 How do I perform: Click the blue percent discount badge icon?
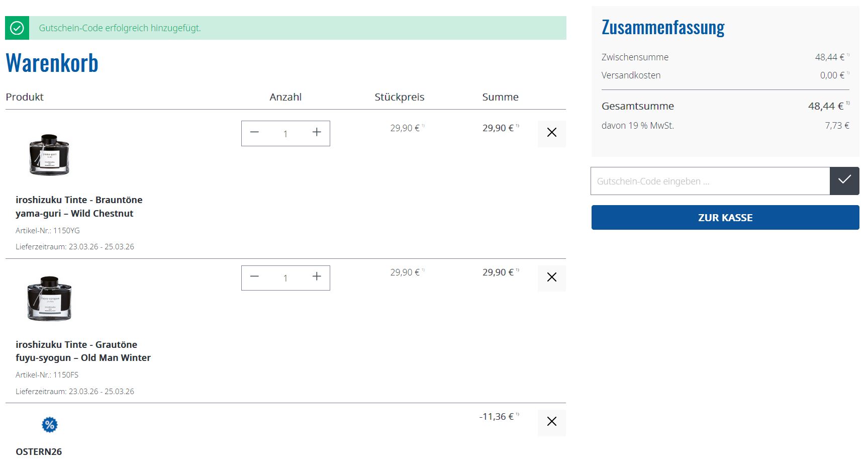click(49, 425)
